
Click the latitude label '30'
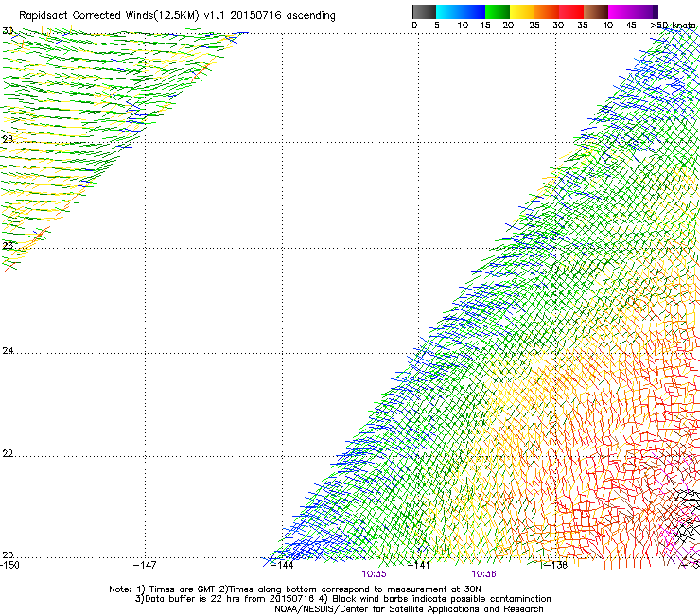(x=8, y=31)
